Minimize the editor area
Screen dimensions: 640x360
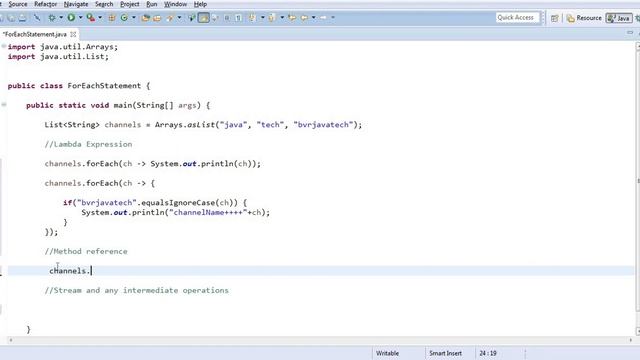coord(630,33)
